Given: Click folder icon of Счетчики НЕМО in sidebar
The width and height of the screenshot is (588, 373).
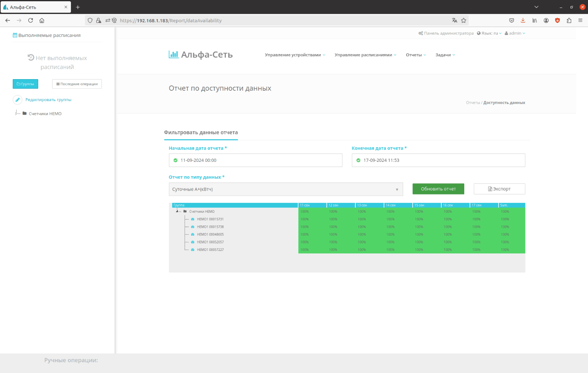Looking at the screenshot, I should pyautogui.click(x=25, y=113).
